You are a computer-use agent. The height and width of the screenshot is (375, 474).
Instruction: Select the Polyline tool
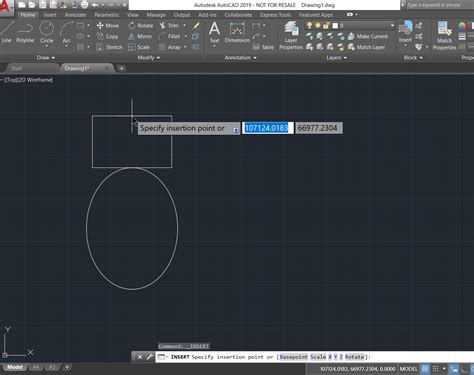pos(25,32)
